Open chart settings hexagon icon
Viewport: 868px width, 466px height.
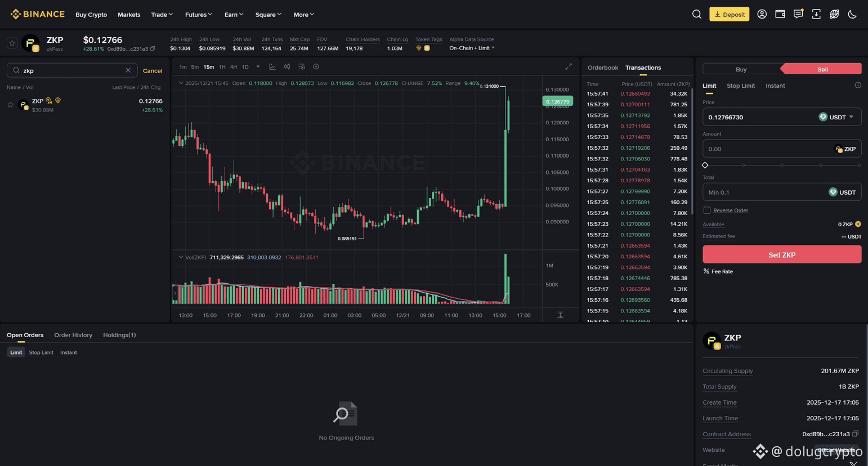316,66
